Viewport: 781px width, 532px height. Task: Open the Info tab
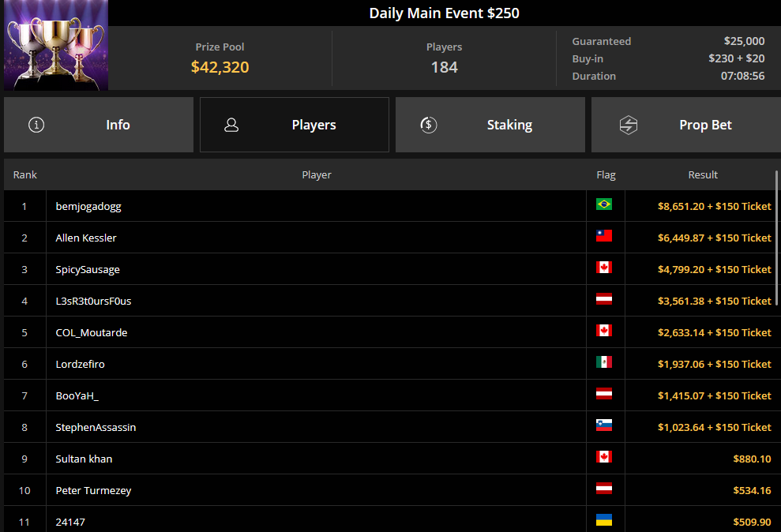coord(99,125)
